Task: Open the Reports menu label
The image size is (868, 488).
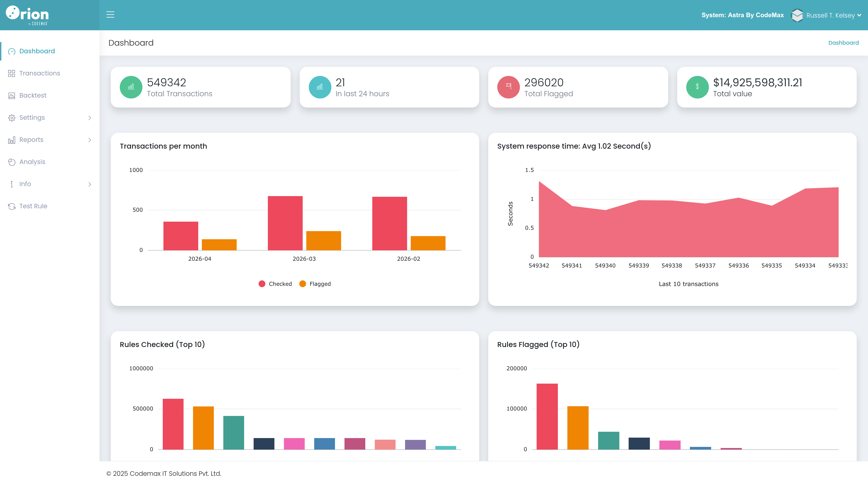Action: click(31, 140)
